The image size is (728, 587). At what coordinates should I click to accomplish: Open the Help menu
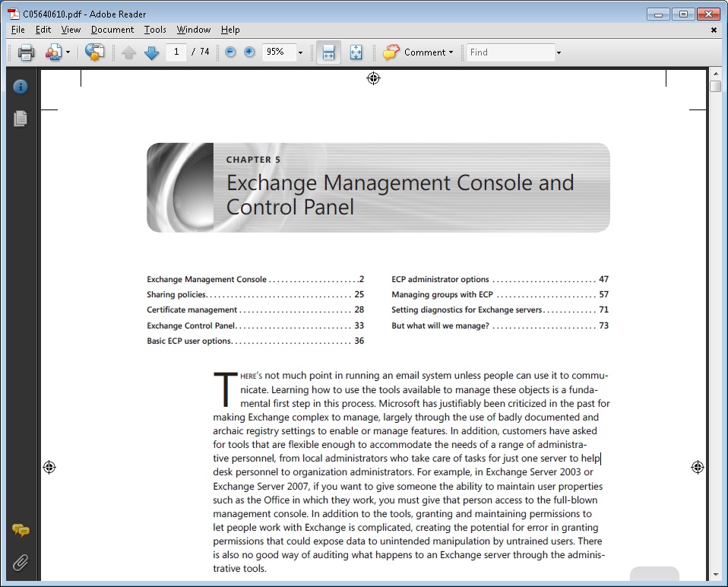(230, 30)
